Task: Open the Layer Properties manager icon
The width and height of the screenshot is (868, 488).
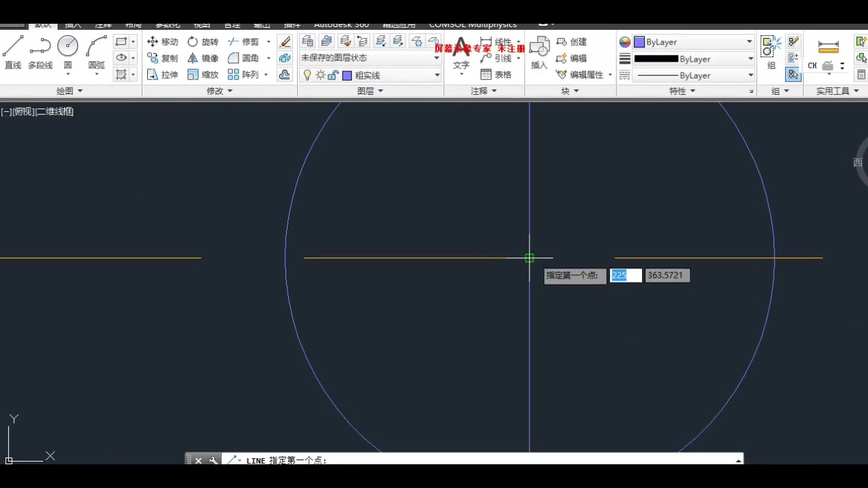Action: pos(307,41)
